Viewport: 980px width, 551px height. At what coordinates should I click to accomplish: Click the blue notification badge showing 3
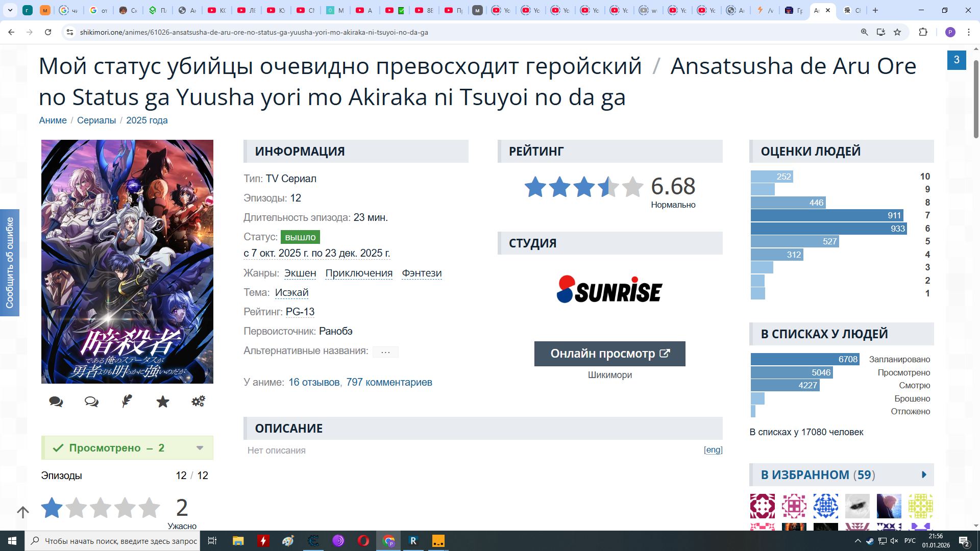point(956,60)
